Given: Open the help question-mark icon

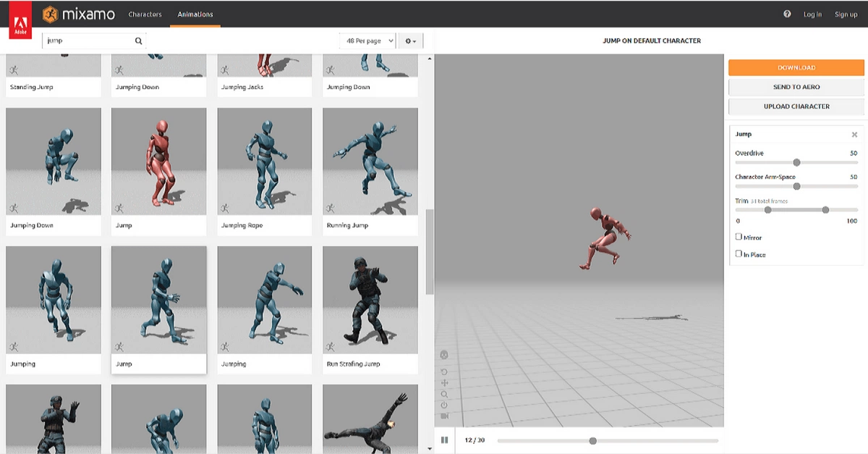Looking at the screenshot, I should 787,14.
